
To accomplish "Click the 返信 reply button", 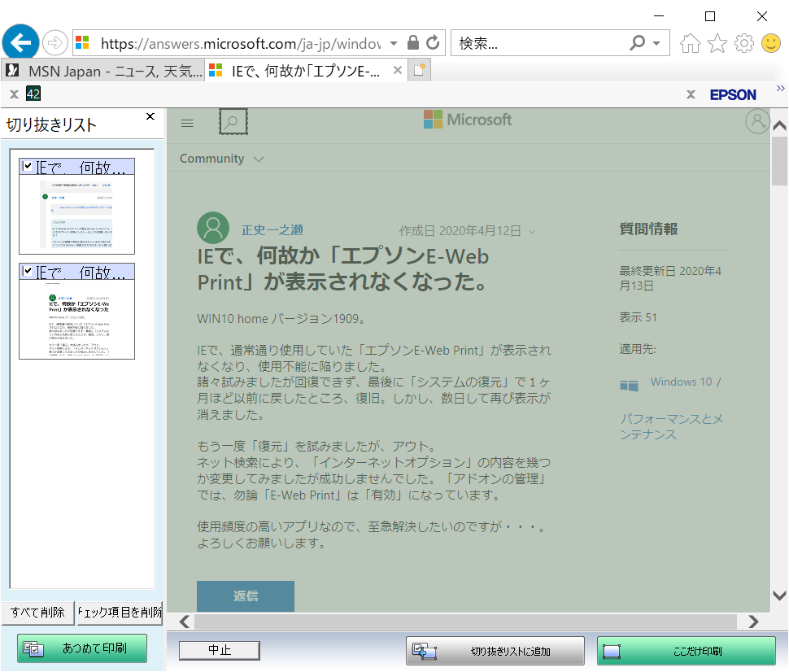I will pos(246,596).
